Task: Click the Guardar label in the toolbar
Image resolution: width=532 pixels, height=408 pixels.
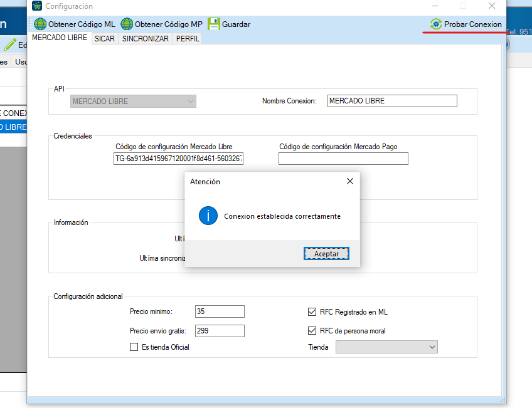Action: [x=236, y=24]
